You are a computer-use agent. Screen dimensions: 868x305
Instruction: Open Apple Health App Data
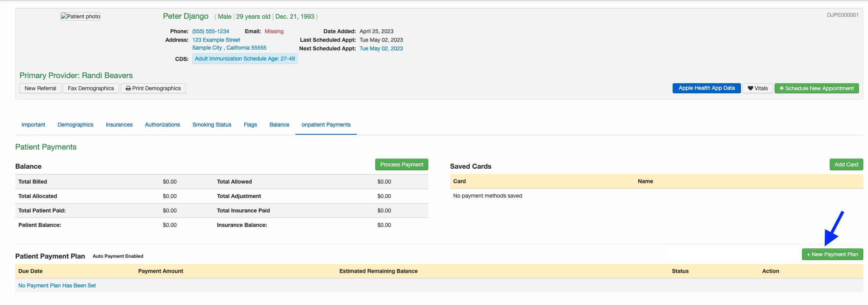[x=707, y=88]
